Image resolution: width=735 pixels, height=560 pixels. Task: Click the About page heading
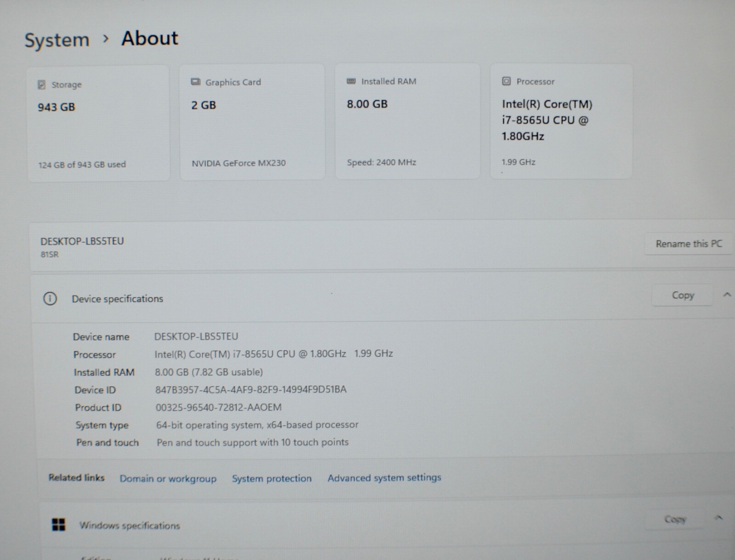tap(150, 38)
